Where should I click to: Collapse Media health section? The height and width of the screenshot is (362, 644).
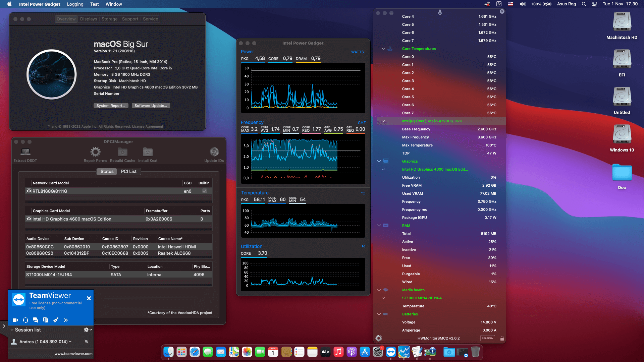[x=379, y=290]
